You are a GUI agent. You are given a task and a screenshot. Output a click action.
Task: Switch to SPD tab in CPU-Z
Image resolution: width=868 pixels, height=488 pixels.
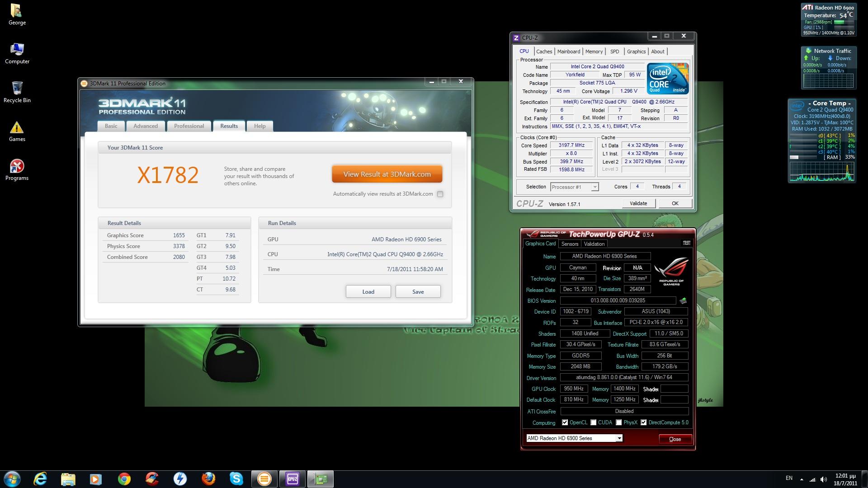(x=614, y=52)
